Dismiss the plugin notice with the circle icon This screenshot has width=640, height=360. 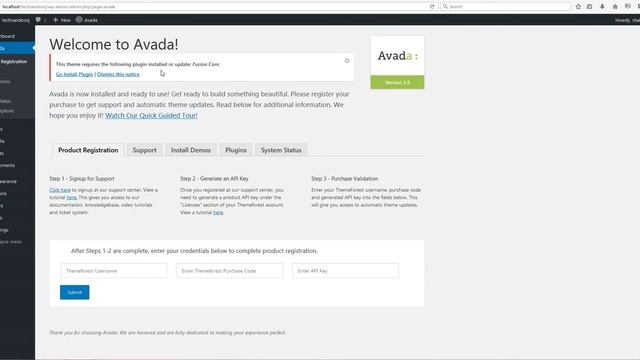(x=347, y=60)
